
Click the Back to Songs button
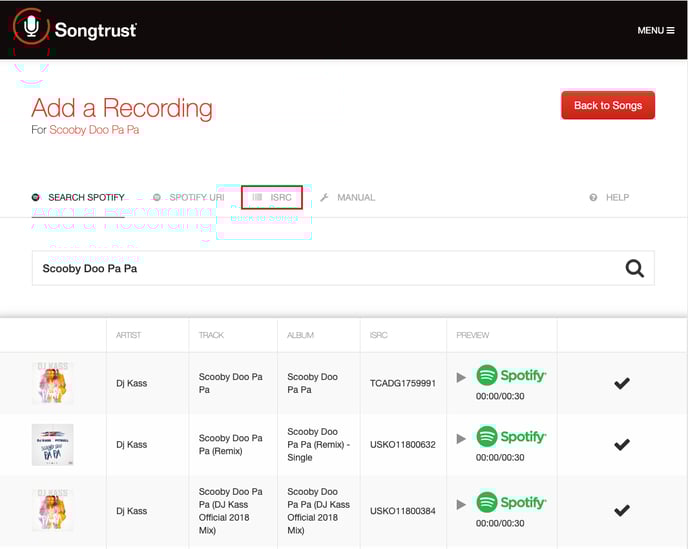click(608, 105)
